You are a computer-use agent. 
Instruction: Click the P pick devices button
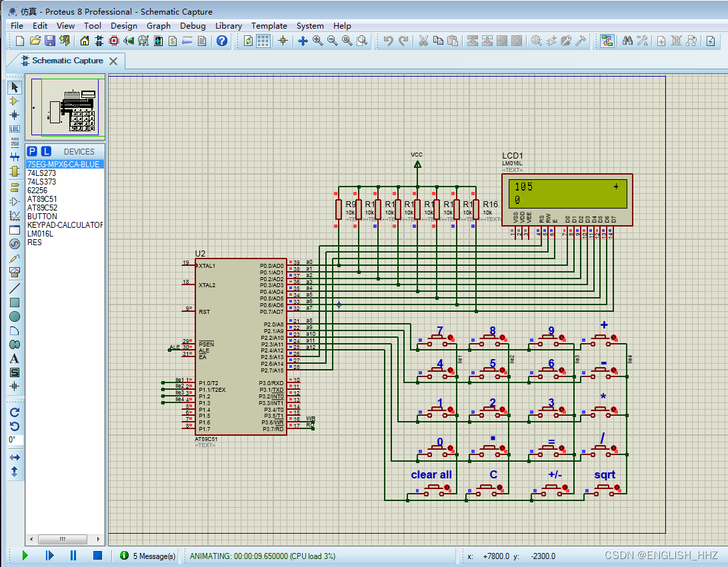pos(33,151)
